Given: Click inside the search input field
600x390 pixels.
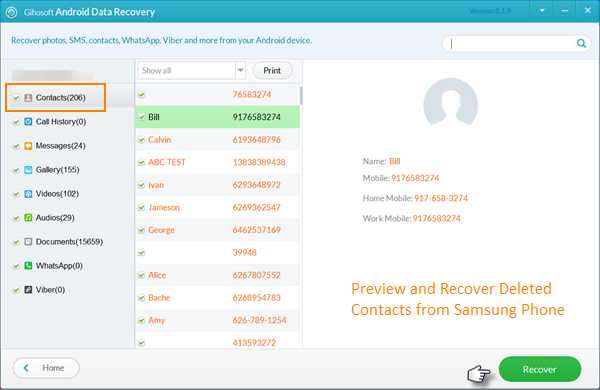Looking at the screenshot, I should pos(510,44).
